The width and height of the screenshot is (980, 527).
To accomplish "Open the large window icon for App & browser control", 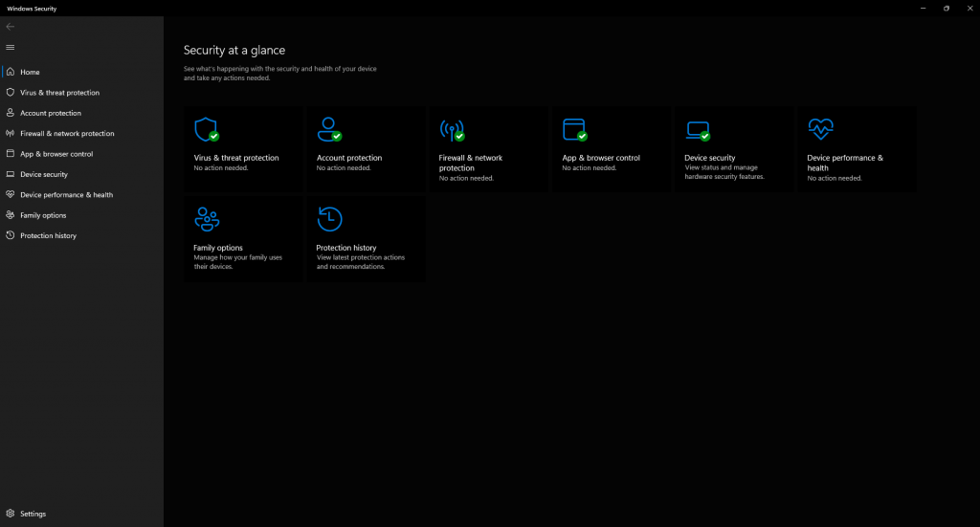I will click(575, 130).
